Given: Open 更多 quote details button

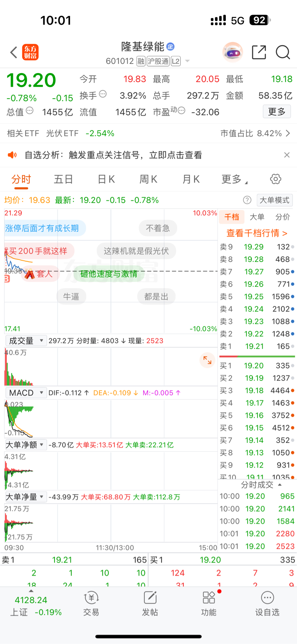Looking at the screenshot, I should (x=277, y=112).
